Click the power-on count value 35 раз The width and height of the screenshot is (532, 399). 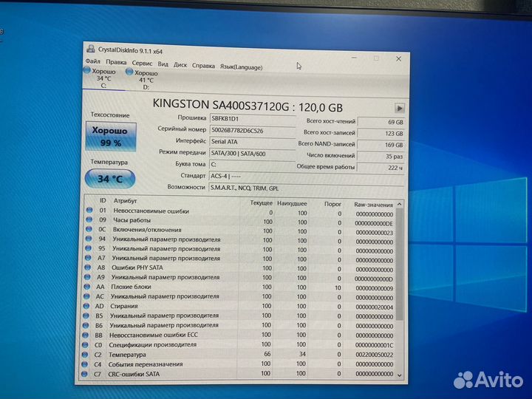point(381,157)
